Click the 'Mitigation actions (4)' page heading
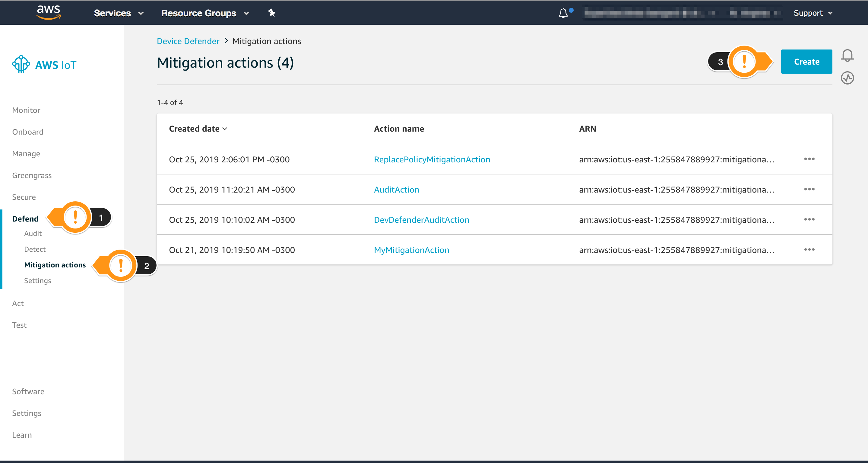The image size is (868, 463). click(225, 63)
